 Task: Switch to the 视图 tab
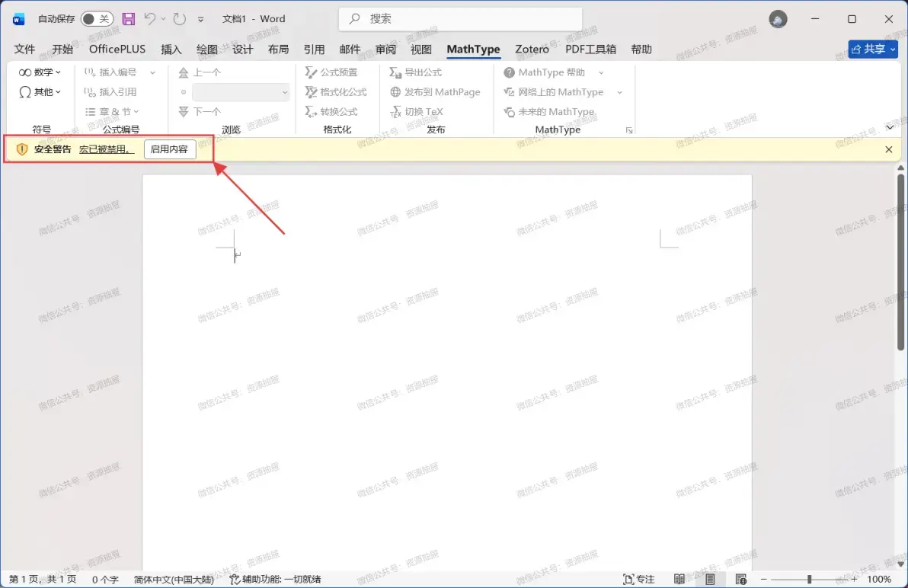(x=421, y=50)
